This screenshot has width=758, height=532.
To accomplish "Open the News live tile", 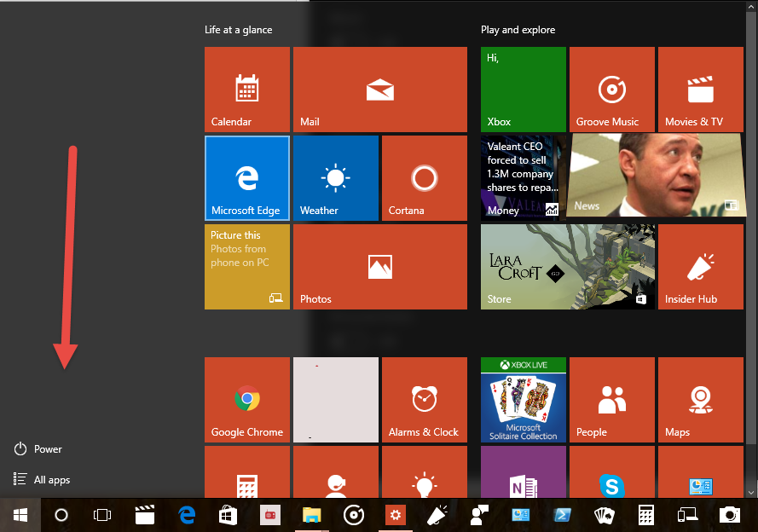I will [x=657, y=175].
